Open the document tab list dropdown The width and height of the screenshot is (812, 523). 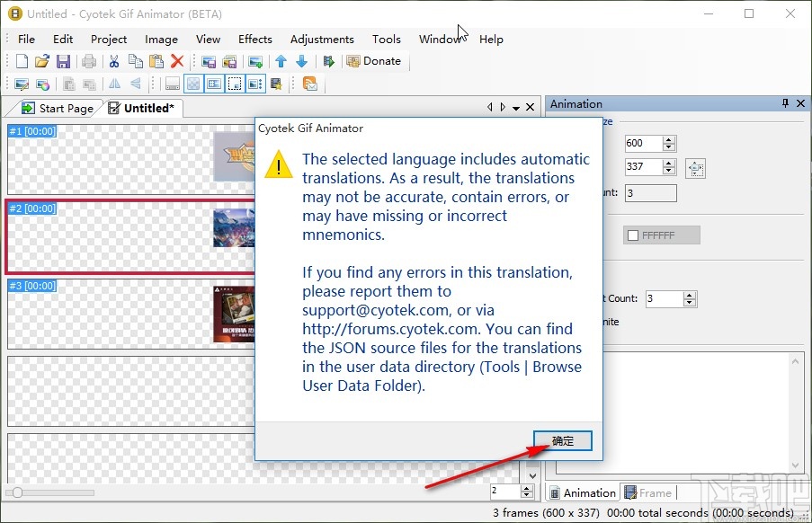coord(516,108)
